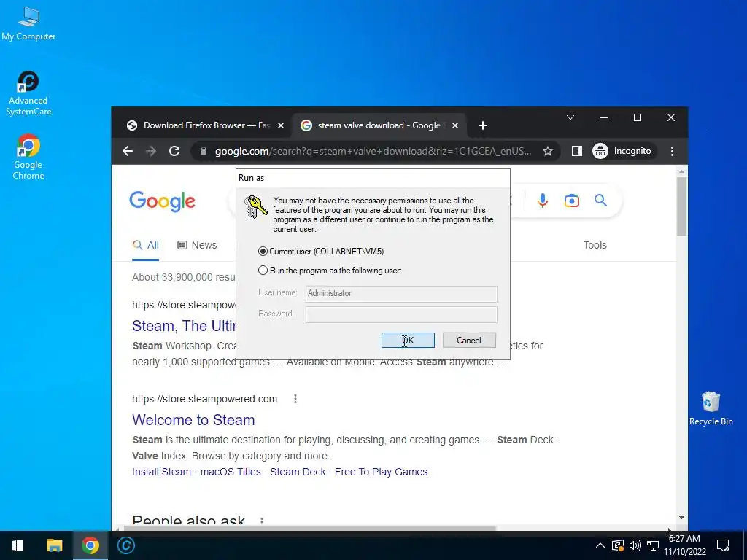Viewport: 747px width, 560px height.
Task: Click Chrome taskbar icon
Action: (90, 545)
